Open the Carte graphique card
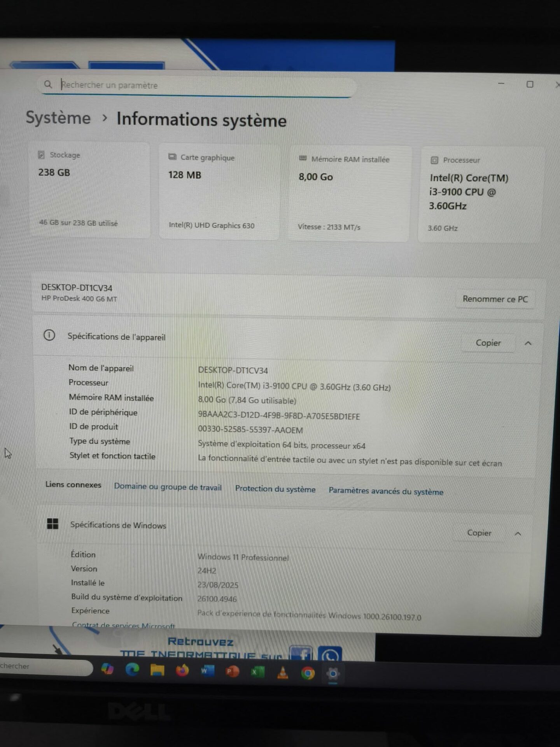This screenshot has height=747, width=560. (219, 191)
